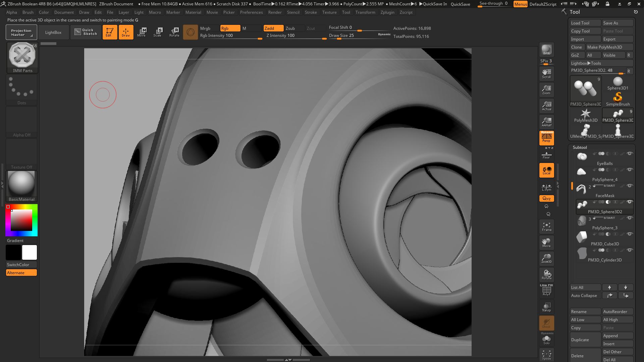Screen dimensions: 644x362
Task: Click the Xpose icon
Action: coord(546,355)
